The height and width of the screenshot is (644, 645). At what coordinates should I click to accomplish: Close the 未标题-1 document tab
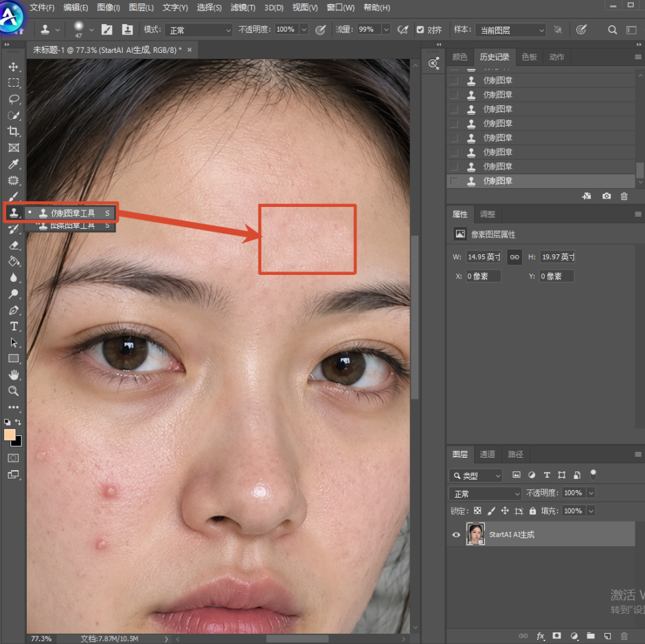pos(190,49)
